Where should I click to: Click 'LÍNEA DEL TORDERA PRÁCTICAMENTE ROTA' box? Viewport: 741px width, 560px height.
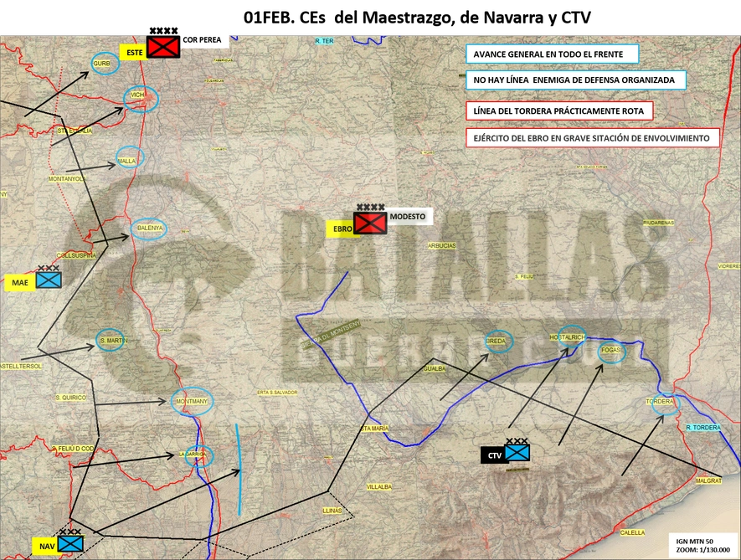pyautogui.click(x=559, y=111)
